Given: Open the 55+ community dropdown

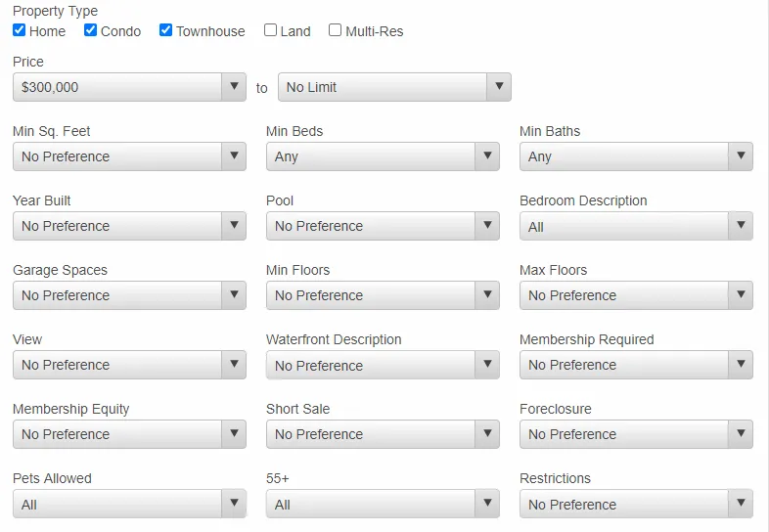Looking at the screenshot, I should pyautogui.click(x=383, y=504).
